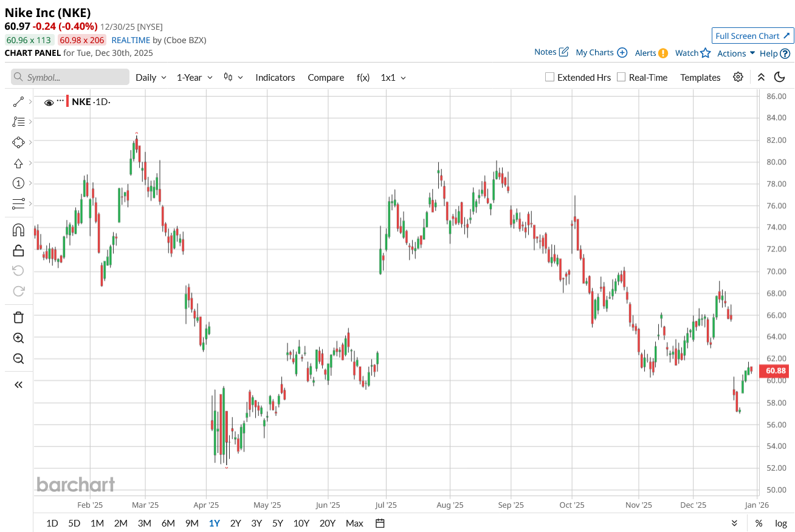The height and width of the screenshot is (532, 795).
Task: Expand the arrow marker tool options
Action: (30, 163)
